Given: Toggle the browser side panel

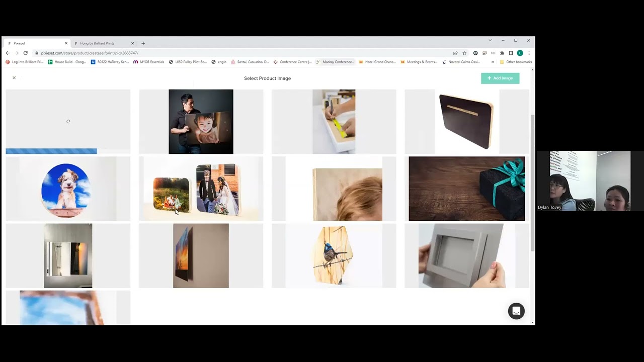Looking at the screenshot, I should pyautogui.click(x=511, y=53).
